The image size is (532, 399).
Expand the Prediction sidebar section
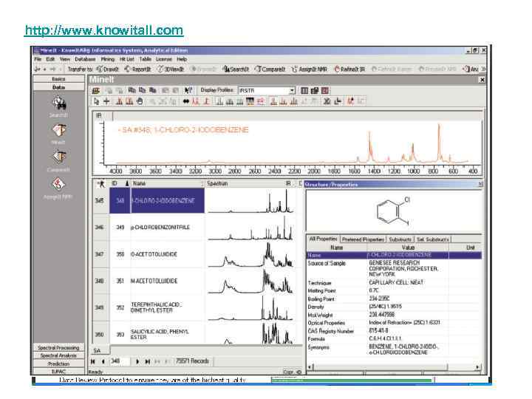point(58,364)
